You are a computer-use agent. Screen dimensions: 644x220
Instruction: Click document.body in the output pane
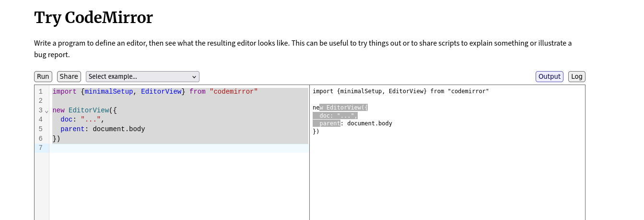(369, 123)
